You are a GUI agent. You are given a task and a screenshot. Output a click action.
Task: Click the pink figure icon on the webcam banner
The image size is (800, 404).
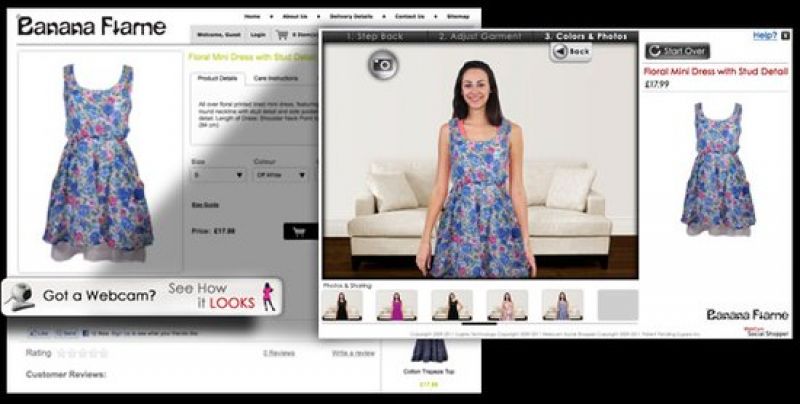pos(268,296)
